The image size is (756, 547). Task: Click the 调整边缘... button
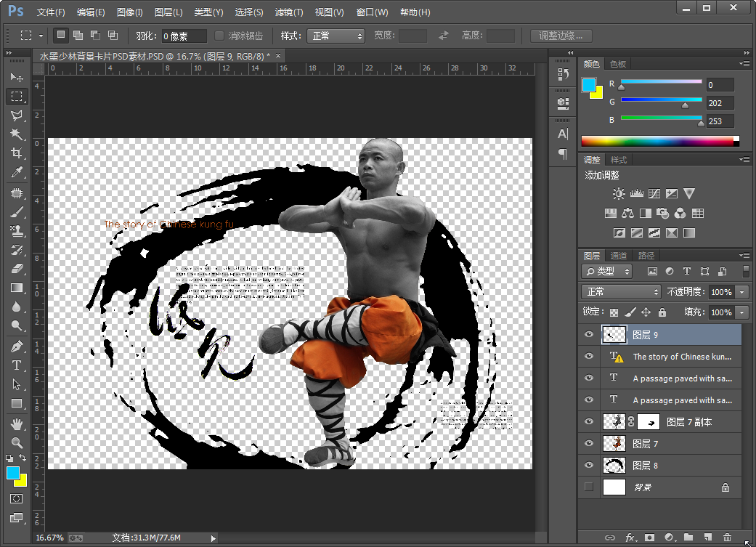(x=561, y=36)
